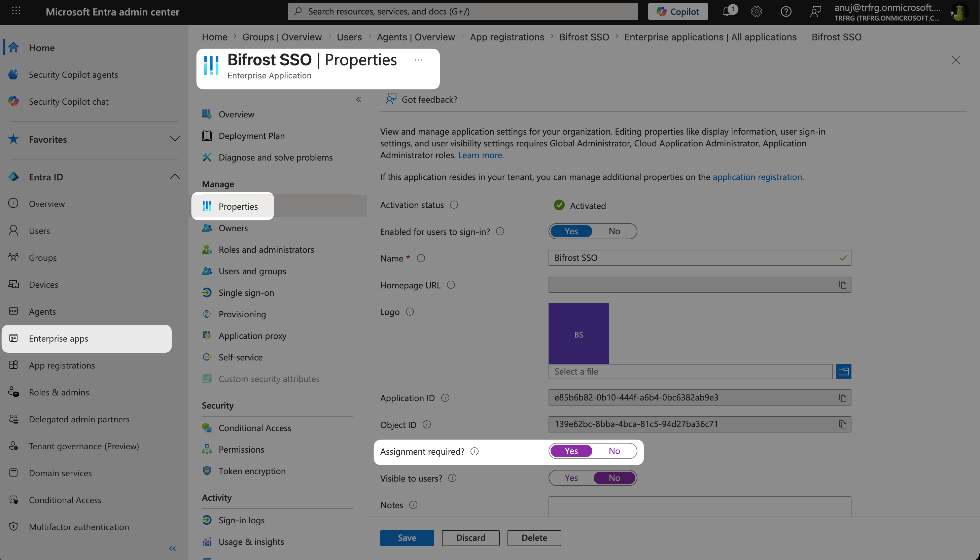Copy the Homepage URL with its copy icon

click(x=842, y=285)
